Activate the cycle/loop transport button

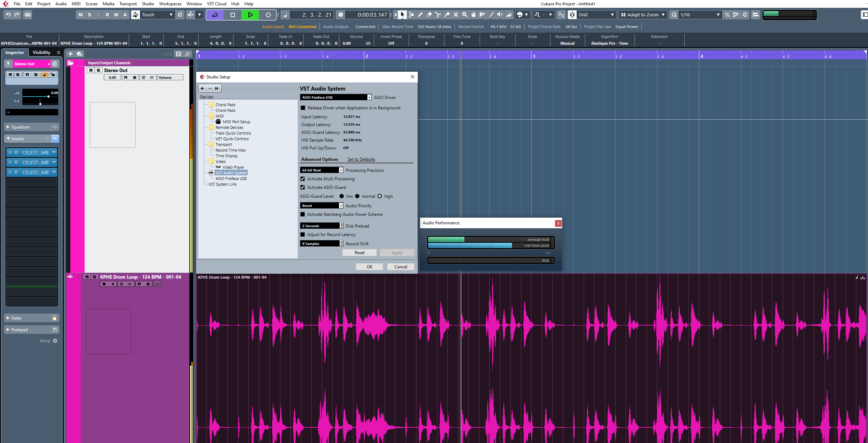coord(215,15)
